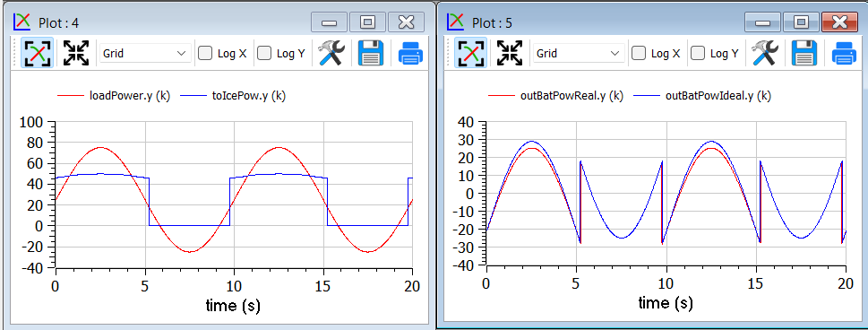Print Plot 4 using the printer icon
Image resolution: width=868 pixels, height=330 pixels.
(x=411, y=53)
